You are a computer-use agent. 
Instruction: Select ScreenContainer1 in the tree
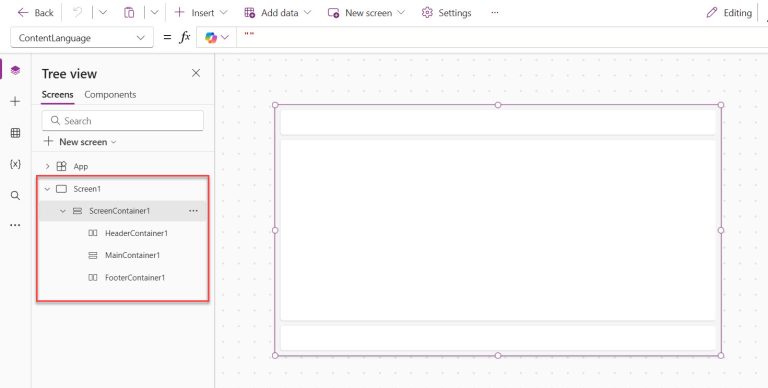point(120,211)
